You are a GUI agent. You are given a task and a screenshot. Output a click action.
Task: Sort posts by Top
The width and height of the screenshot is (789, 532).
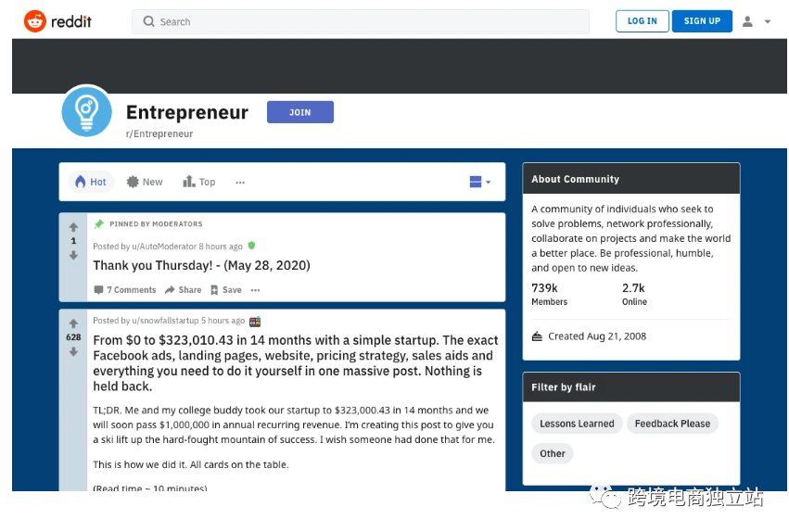tap(199, 182)
